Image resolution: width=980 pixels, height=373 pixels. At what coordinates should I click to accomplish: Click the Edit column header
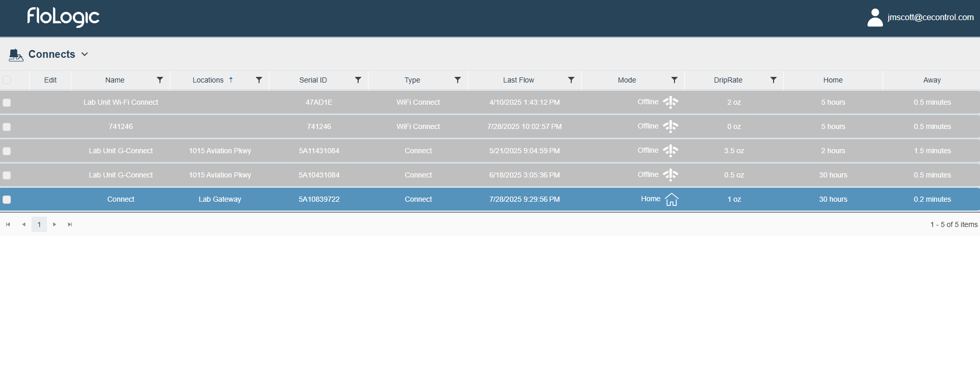pos(51,80)
